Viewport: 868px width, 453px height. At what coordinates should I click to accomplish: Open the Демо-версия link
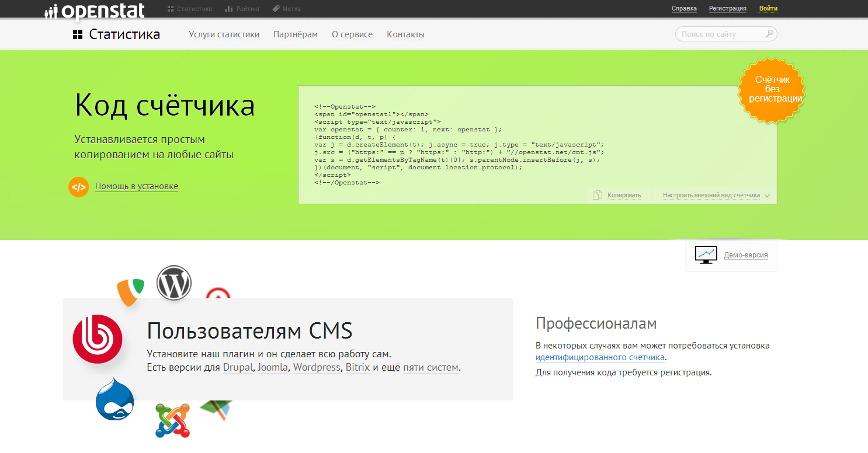pyautogui.click(x=745, y=255)
